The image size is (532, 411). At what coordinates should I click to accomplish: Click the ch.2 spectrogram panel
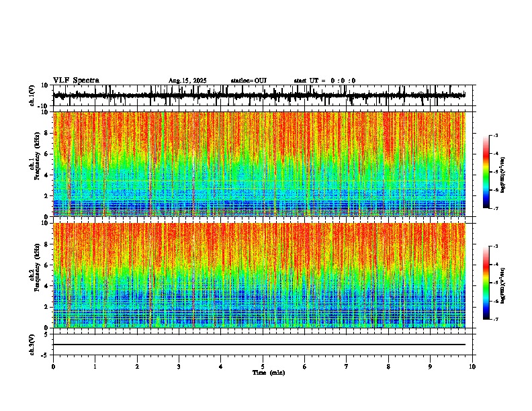pos(263,275)
